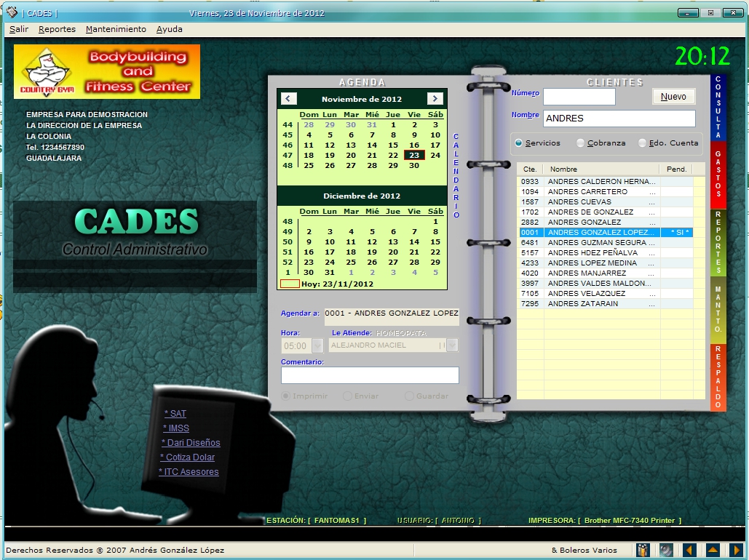Expand the Le Atiende staff dropdown
The image size is (749, 560).
[452, 345]
